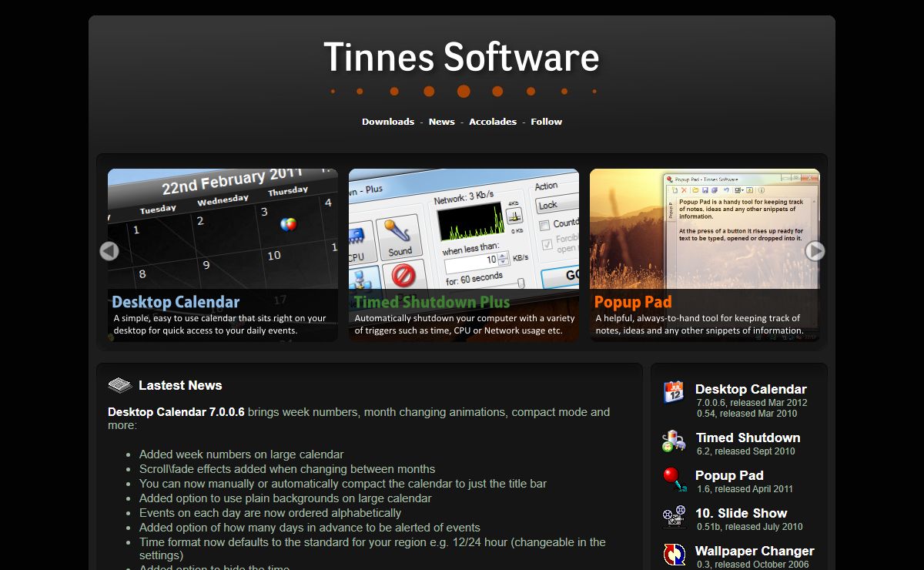Open the Desktop Calendar sidebar icon
This screenshot has width=924, height=570.
tap(674, 392)
